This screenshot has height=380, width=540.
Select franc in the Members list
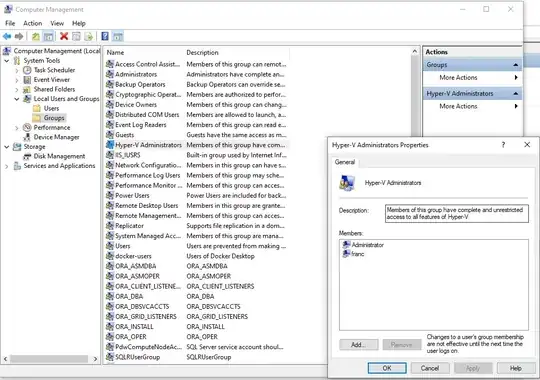coord(357,254)
